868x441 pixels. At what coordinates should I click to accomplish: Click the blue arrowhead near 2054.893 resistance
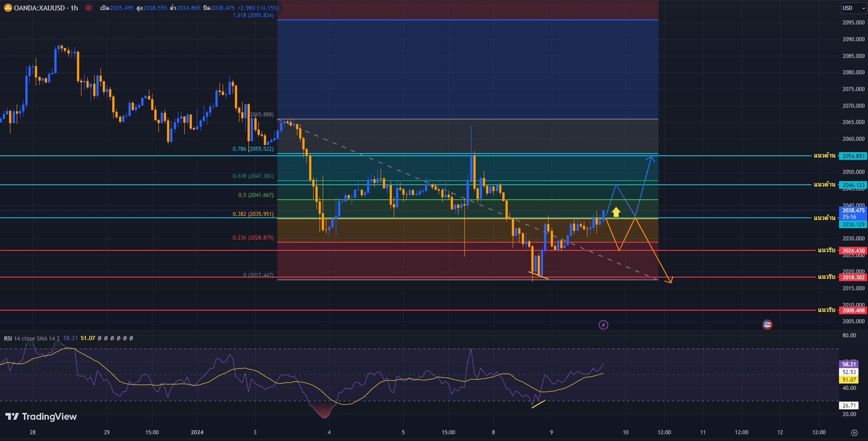651,158
